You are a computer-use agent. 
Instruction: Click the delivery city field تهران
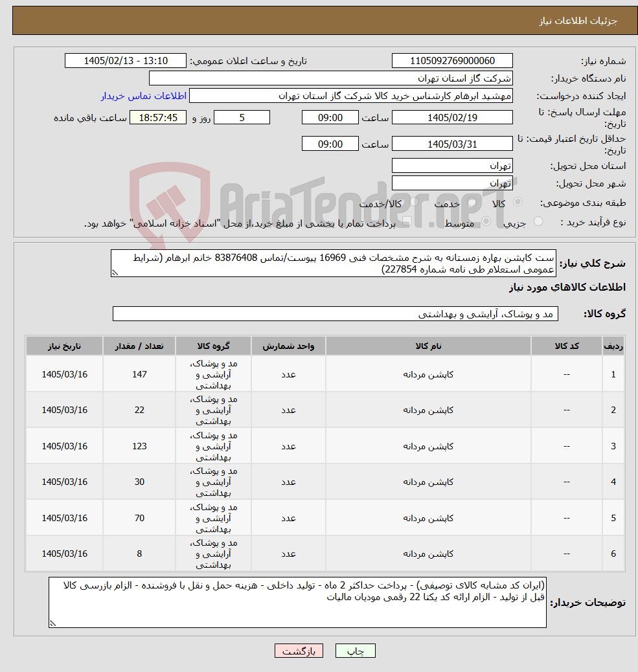click(x=452, y=183)
